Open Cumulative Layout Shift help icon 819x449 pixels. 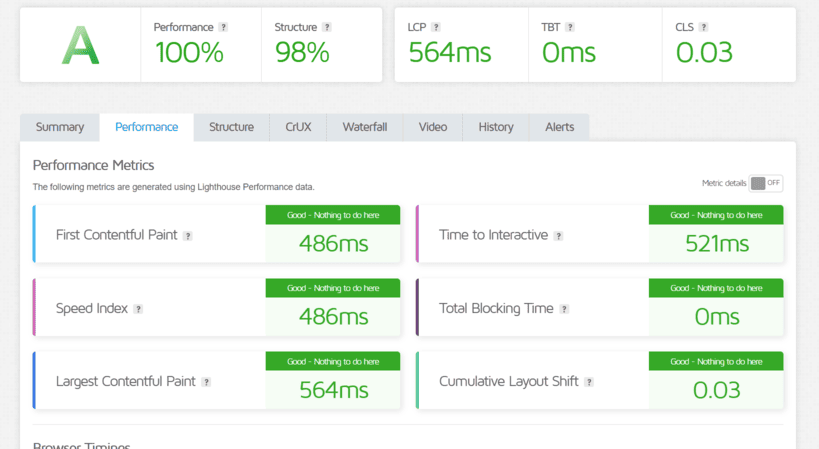coord(589,382)
